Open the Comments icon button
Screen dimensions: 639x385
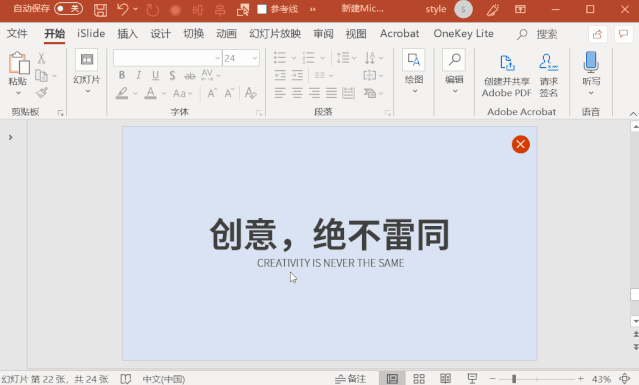tap(623, 34)
